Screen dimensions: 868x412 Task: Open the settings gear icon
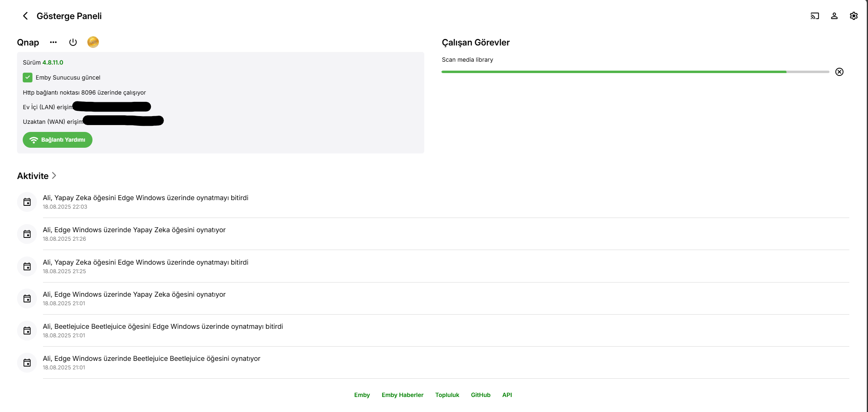(x=853, y=16)
